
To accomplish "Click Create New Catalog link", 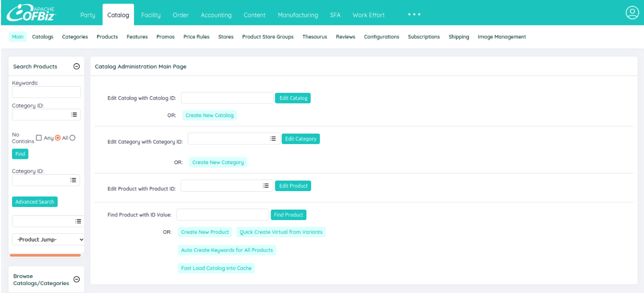I will (x=209, y=115).
